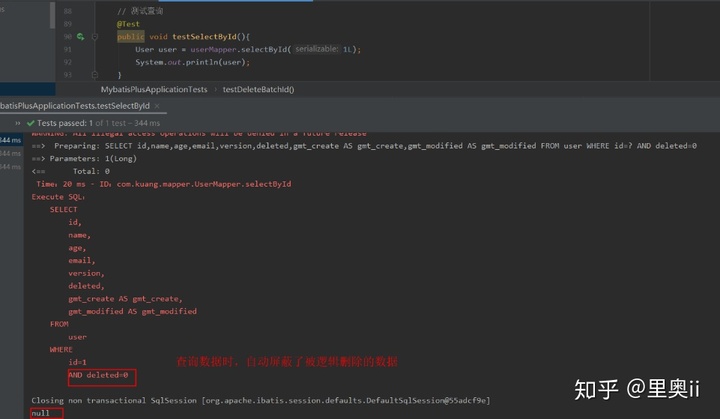Click the 'age,' column line in SQL output
Image resolution: width=720 pixels, height=419 pixels.
pyautogui.click(x=77, y=248)
